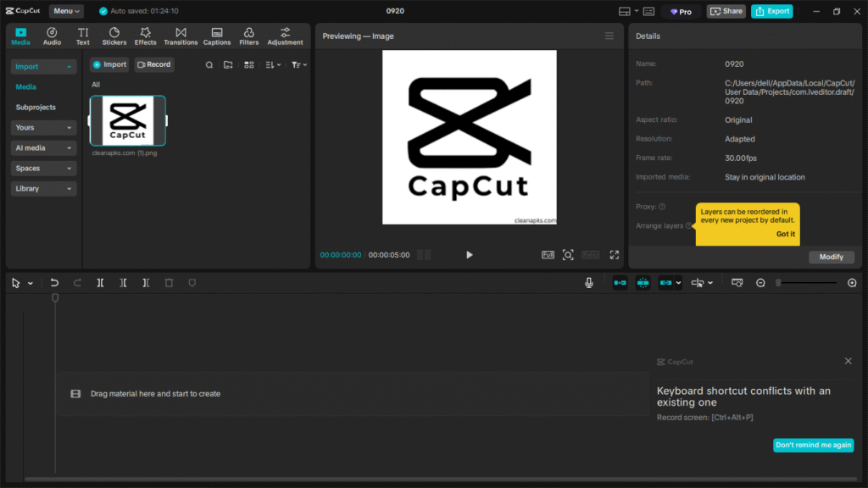Click the Modify button in Details
This screenshot has width=868, height=488.
[x=831, y=258]
